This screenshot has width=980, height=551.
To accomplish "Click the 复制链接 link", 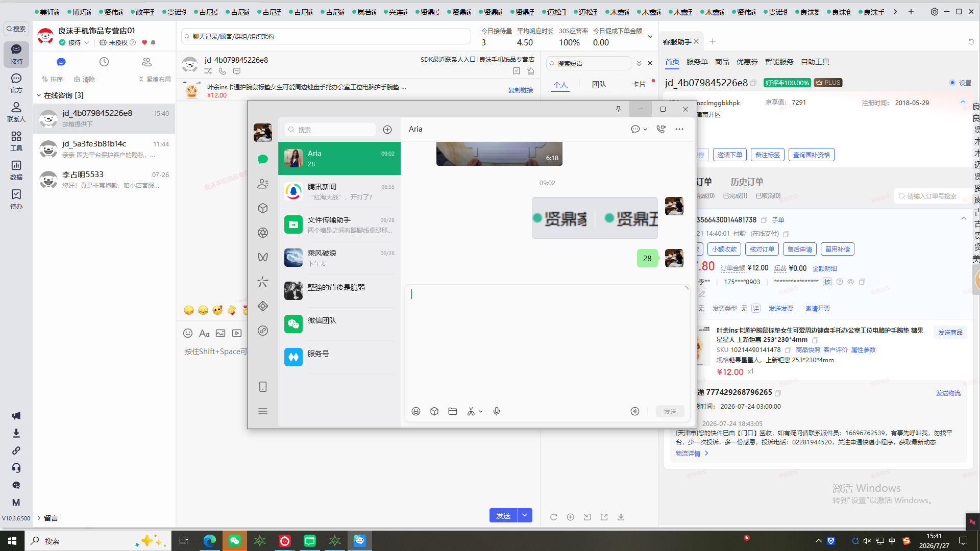I will 521,90.
